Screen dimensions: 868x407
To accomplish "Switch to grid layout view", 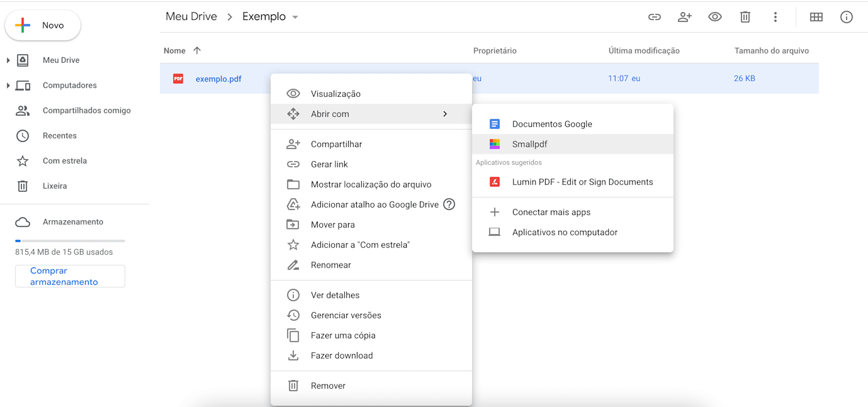I will [x=816, y=17].
